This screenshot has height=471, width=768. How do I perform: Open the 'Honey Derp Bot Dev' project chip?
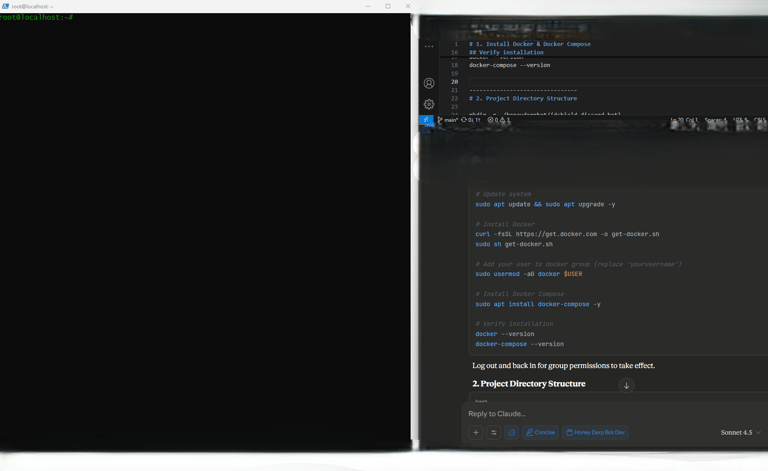tap(595, 432)
